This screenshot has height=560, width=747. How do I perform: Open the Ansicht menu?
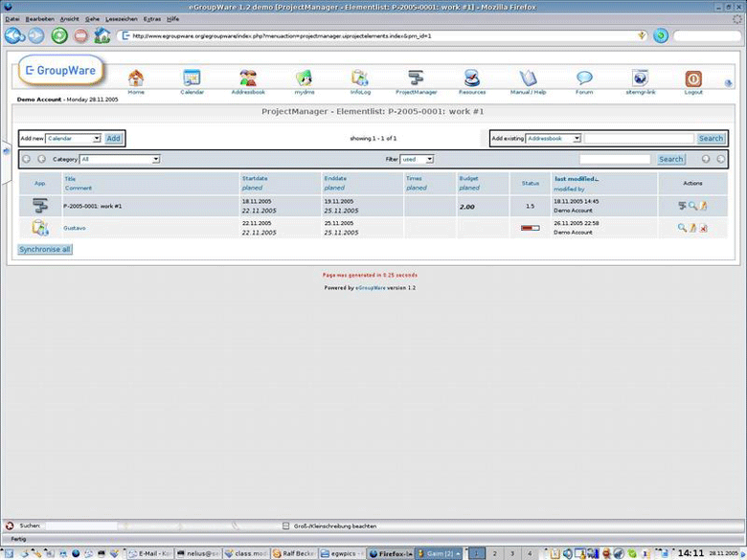(x=70, y=19)
